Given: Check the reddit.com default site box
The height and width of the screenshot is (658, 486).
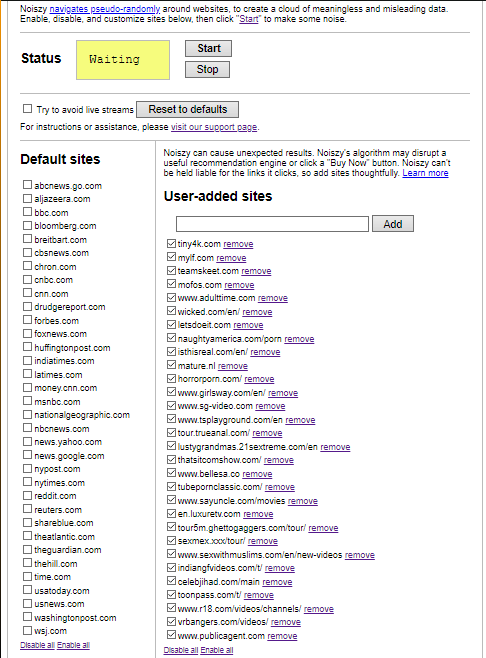Looking at the screenshot, I should click(x=27, y=495).
